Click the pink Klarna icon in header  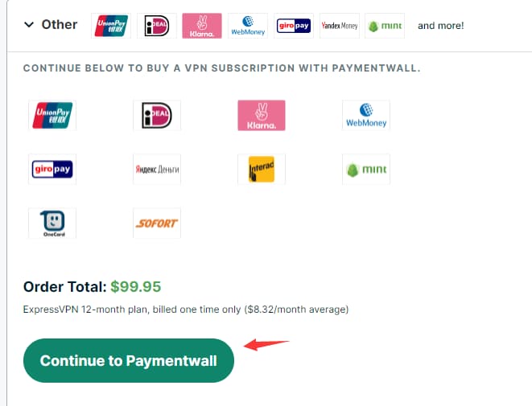coord(202,26)
